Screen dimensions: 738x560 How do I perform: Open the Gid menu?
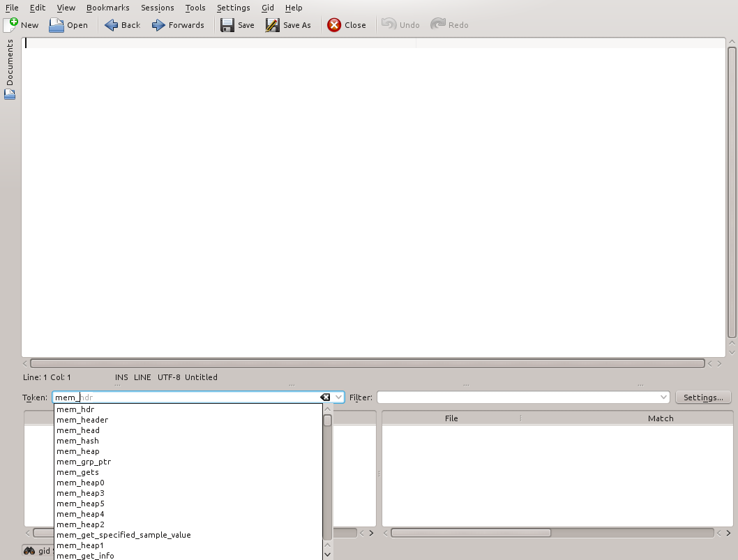click(x=268, y=8)
